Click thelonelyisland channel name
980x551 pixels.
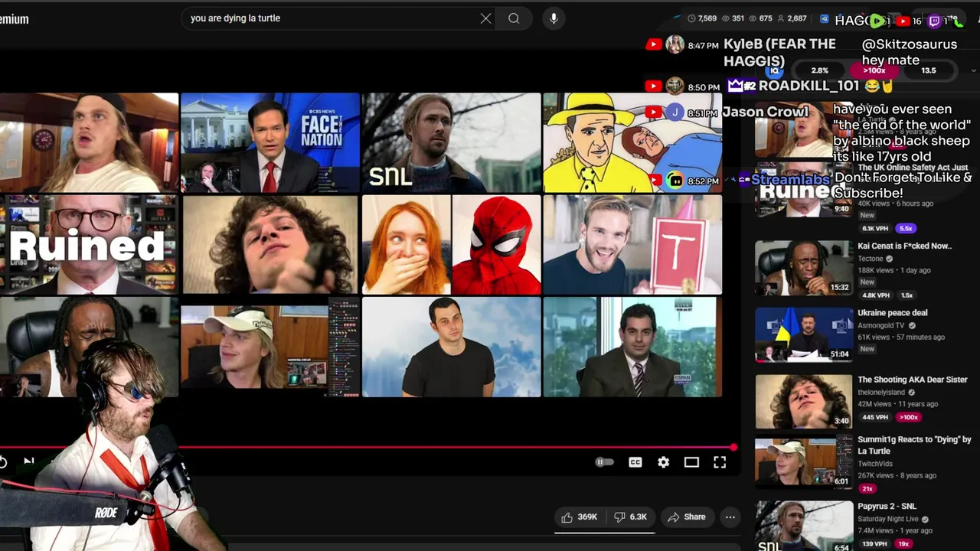(882, 393)
